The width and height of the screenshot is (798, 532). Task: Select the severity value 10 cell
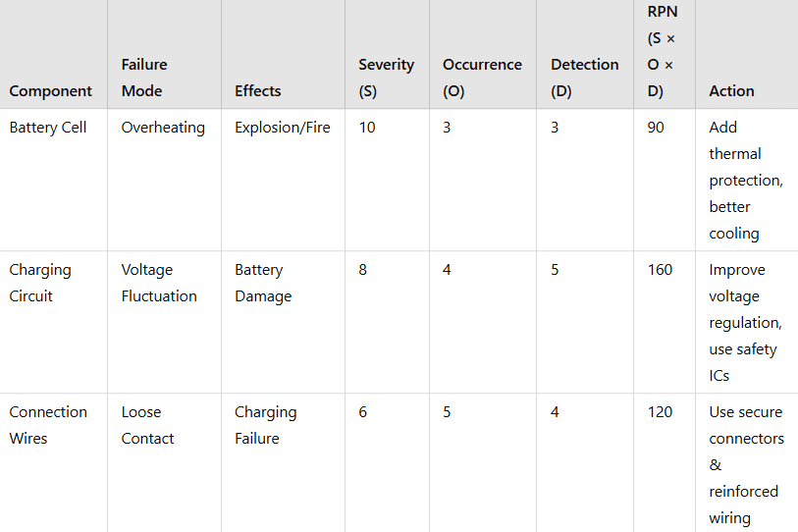pos(367,128)
